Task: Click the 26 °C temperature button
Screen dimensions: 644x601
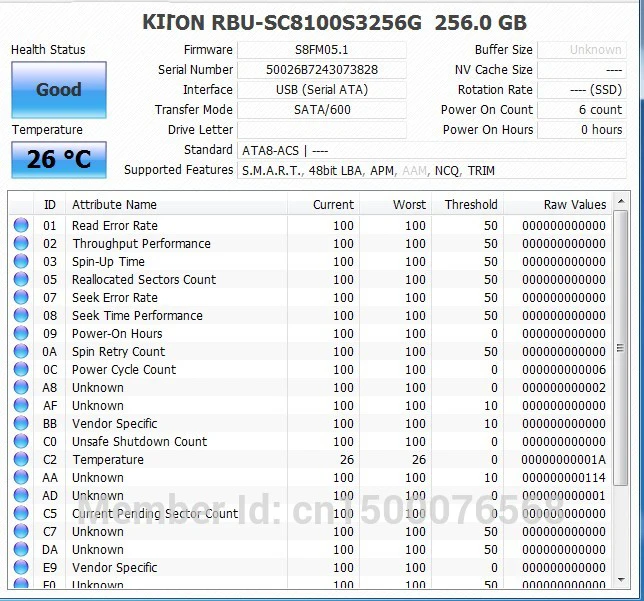Action: coord(59,159)
